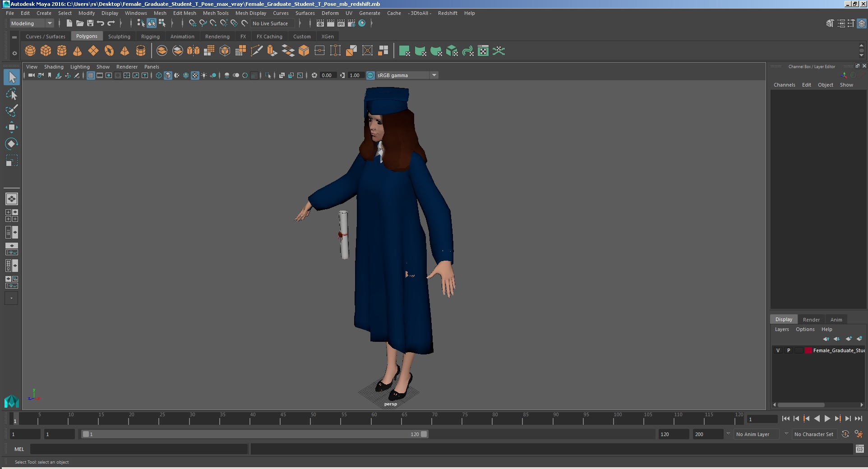The height and width of the screenshot is (469, 868).
Task: Click the Play forwards button
Action: 827,418
